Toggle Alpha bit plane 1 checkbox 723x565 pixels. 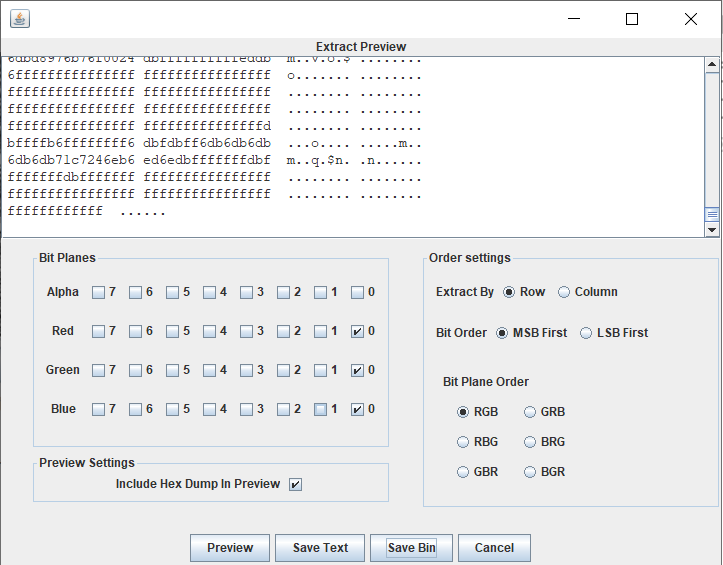click(x=320, y=292)
